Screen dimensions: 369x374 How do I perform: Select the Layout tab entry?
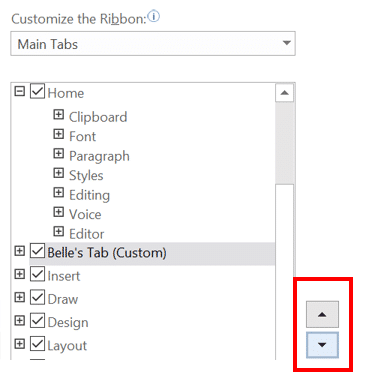point(67,346)
